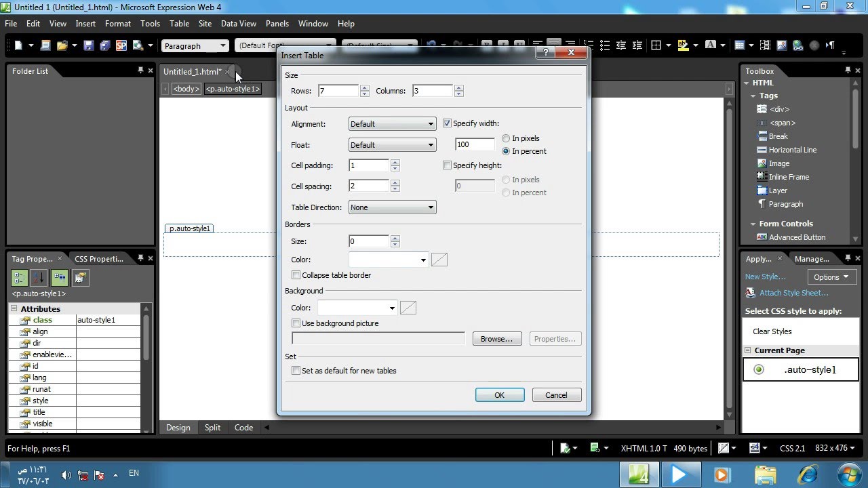The width and height of the screenshot is (868, 488).
Task: Click the Borders toolbar icon
Action: coord(656,45)
